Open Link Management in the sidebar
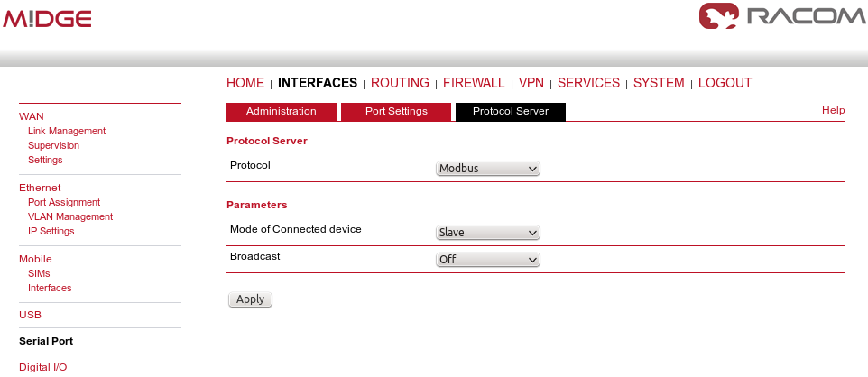Image resolution: width=868 pixels, height=377 pixels. tap(67, 131)
